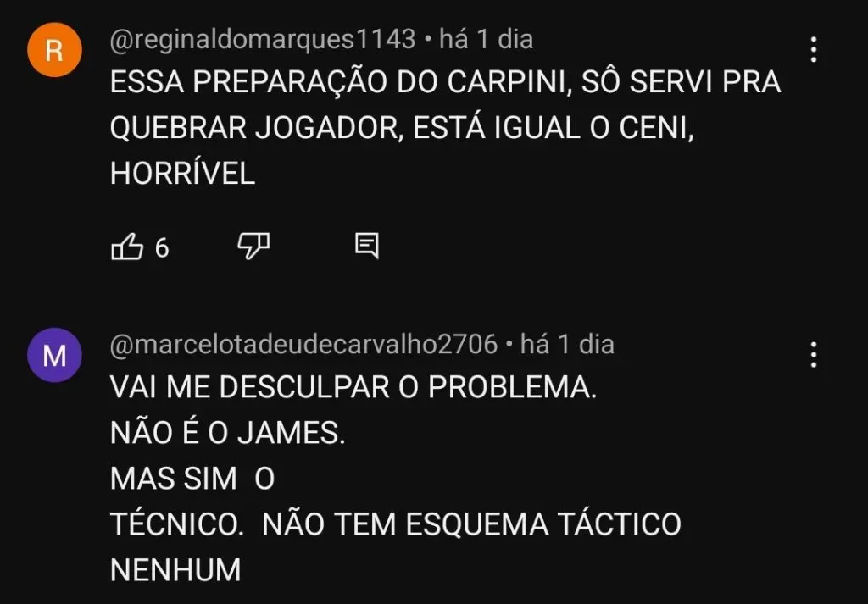Visit the @marcelotadeudecarvalho2706 channel link

(x=303, y=345)
